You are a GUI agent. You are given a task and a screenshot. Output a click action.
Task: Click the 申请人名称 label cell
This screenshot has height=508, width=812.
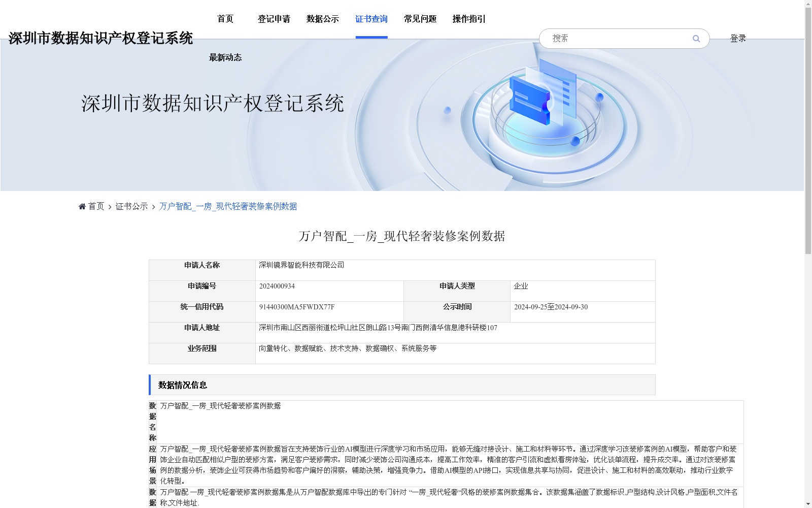[x=202, y=270]
